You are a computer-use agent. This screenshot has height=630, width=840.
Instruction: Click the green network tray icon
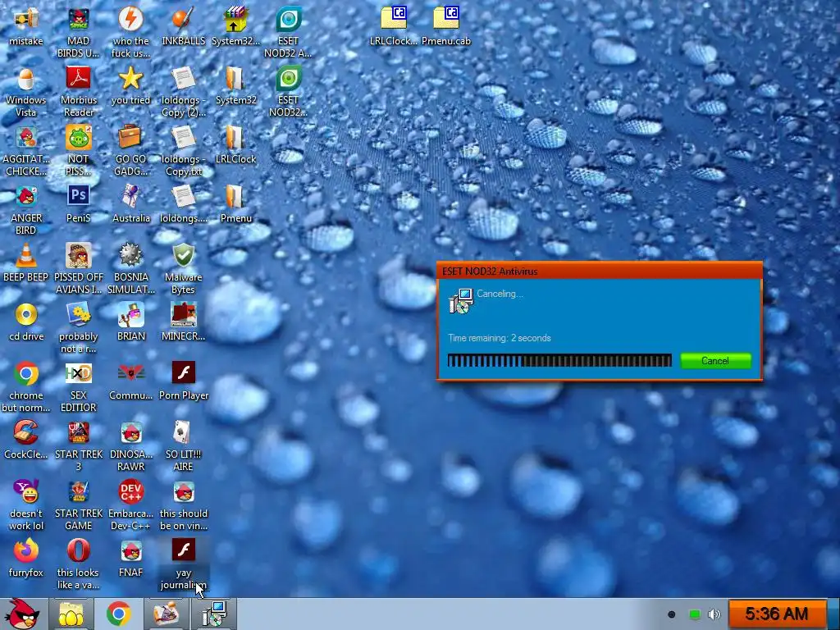point(694,614)
